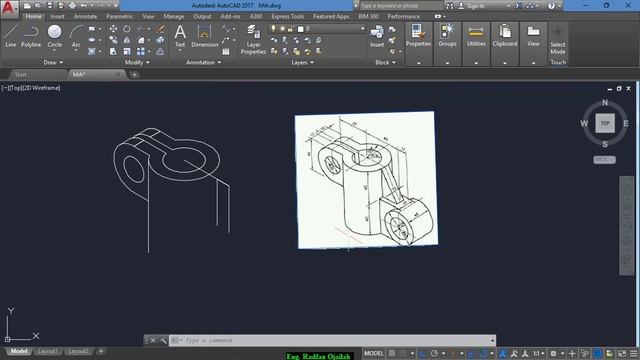Image resolution: width=640 pixels, height=360 pixels.
Task: Toggle layer freeze sun icon
Action: point(282,29)
